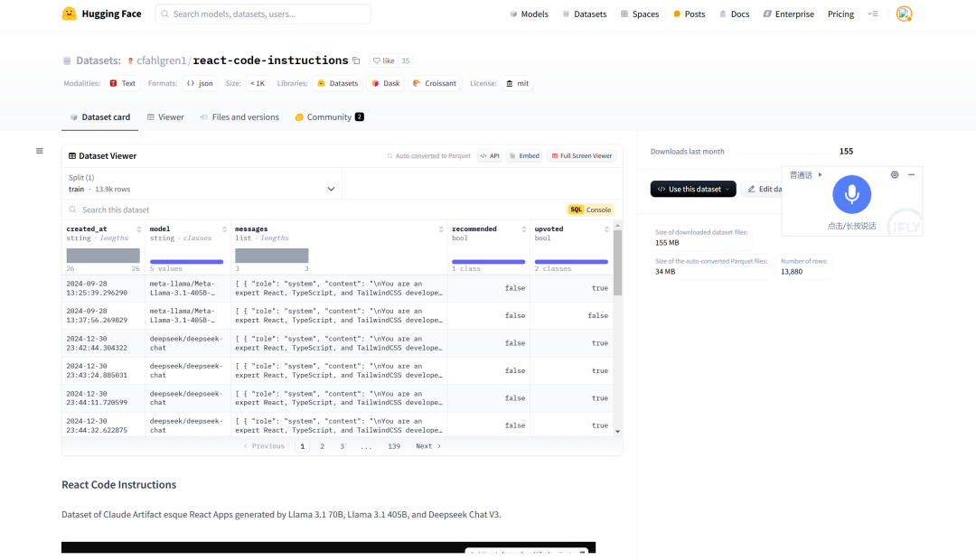Switch to the Files and versions tab
Viewport: 976px width, 560px height.
click(239, 117)
